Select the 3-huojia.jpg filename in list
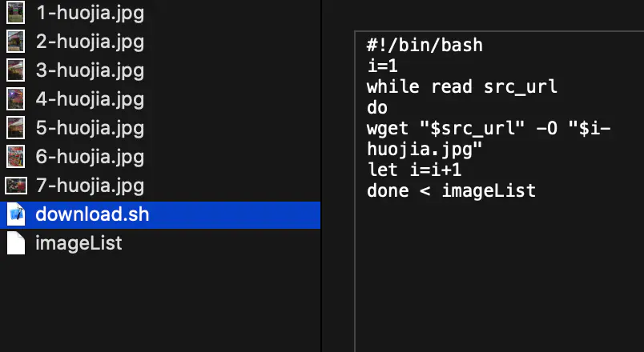 tap(90, 70)
